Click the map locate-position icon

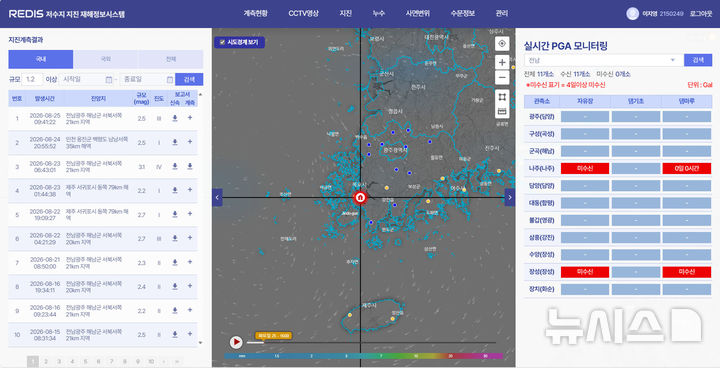click(x=502, y=44)
